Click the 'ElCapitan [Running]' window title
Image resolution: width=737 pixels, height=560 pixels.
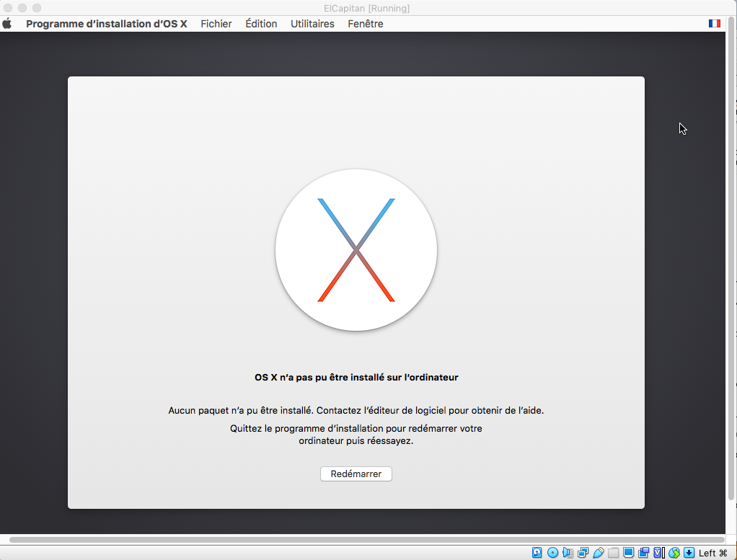click(x=366, y=8)
